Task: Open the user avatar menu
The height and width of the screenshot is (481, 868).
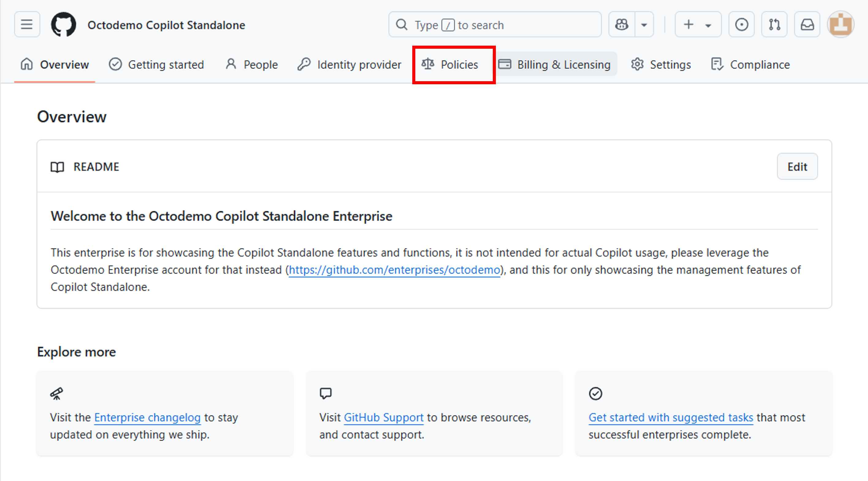Action: point(840,25)
